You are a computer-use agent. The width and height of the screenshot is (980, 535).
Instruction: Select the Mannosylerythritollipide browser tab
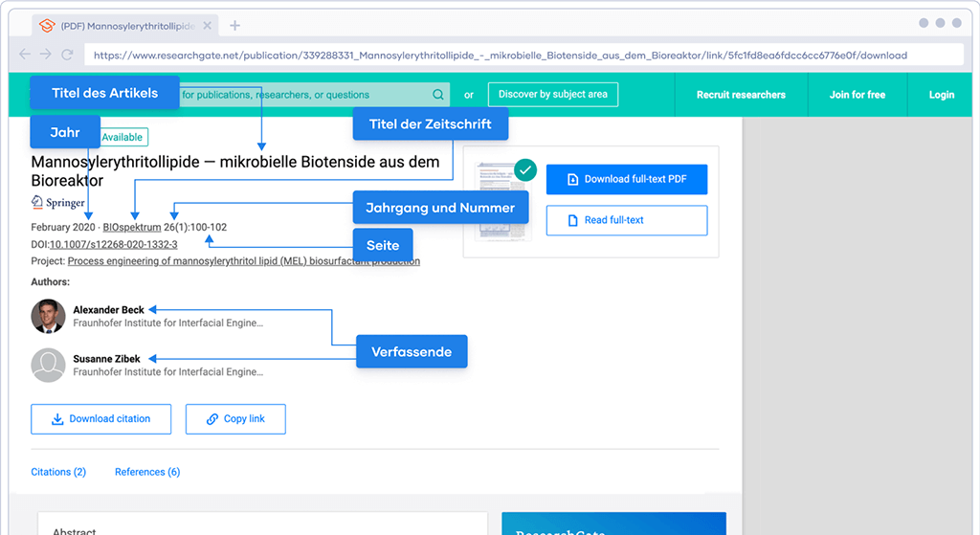124,26
